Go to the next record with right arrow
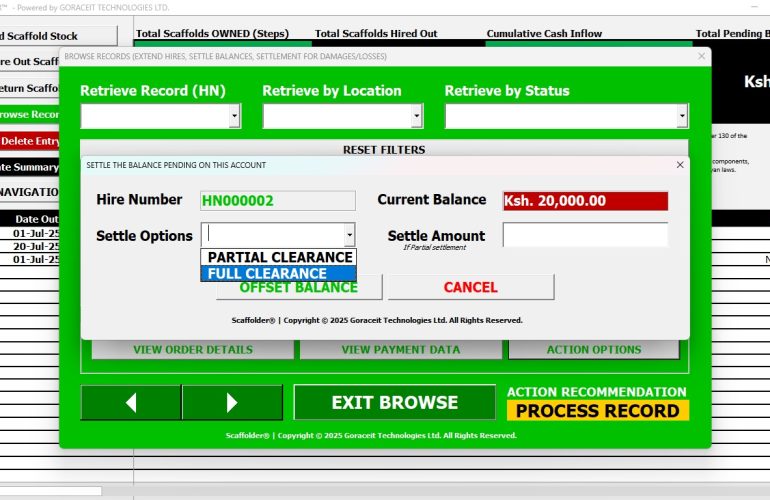The width and height of the screenshot is (770, 500). click(x=232, y=403)
